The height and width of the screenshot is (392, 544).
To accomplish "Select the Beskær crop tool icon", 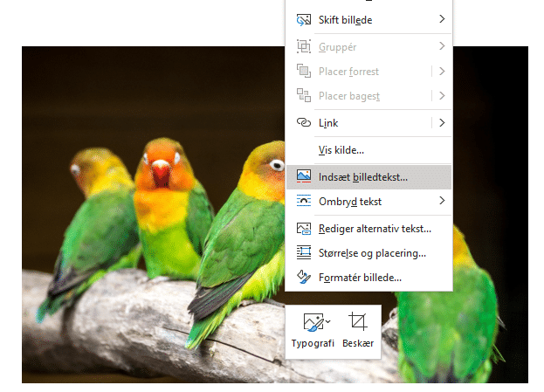I will [x=358, y=322].
